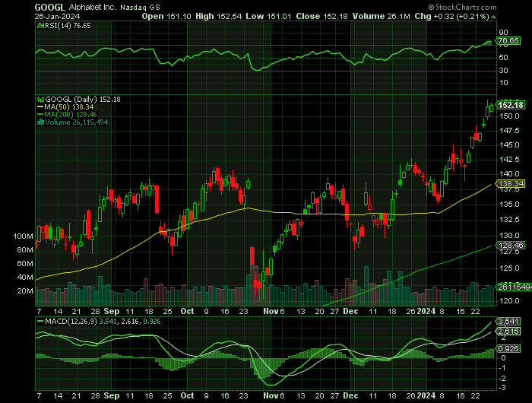Click the 135.0 price axis label
The height and width of the screenshot is (403, 532).
click(x=509, y=205)
